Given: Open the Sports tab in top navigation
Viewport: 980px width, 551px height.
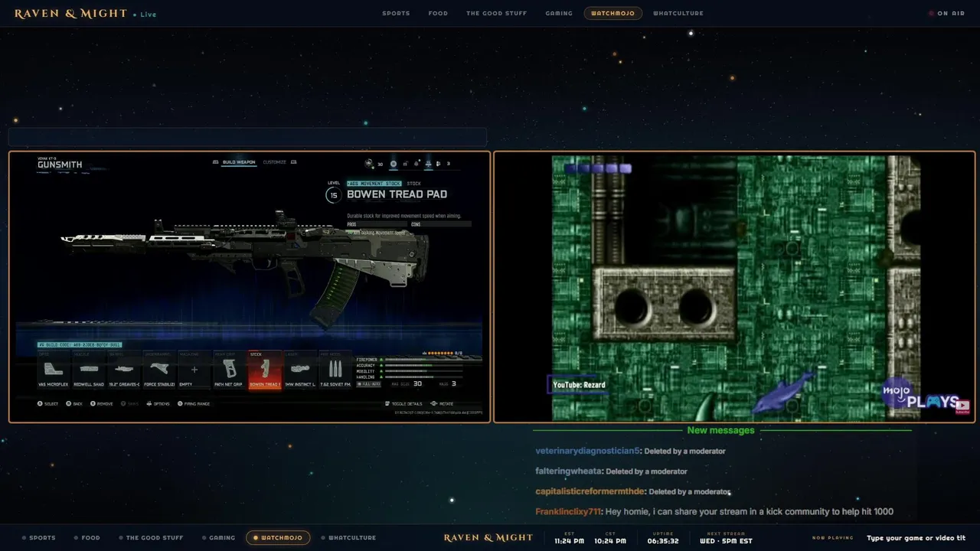Looking at the screenshot, I should pos(396,13).
